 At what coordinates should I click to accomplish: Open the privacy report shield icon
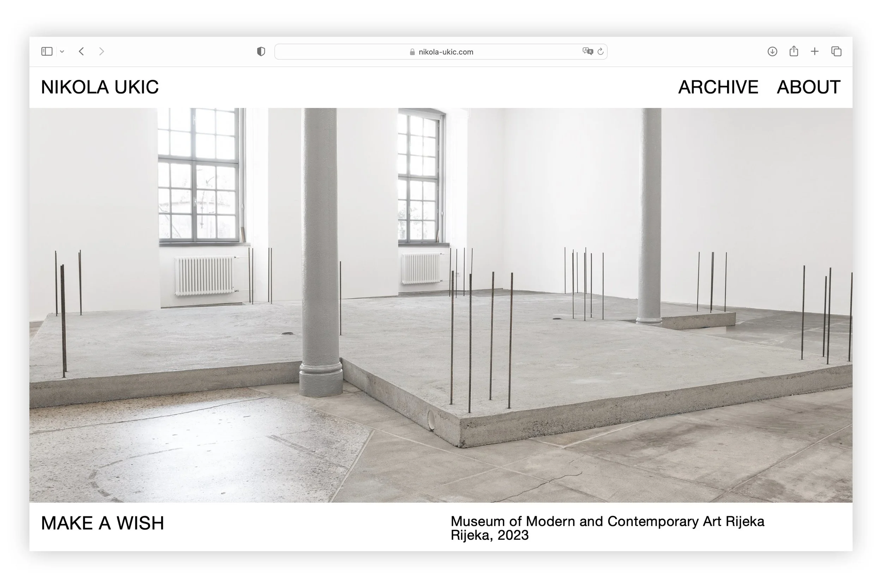coord(261,51)
